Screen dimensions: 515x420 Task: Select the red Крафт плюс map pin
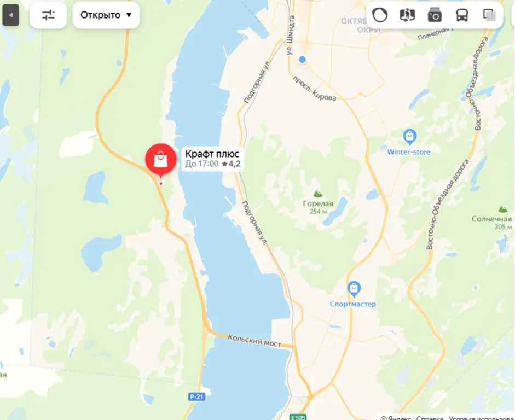click(x=160, y=160)
